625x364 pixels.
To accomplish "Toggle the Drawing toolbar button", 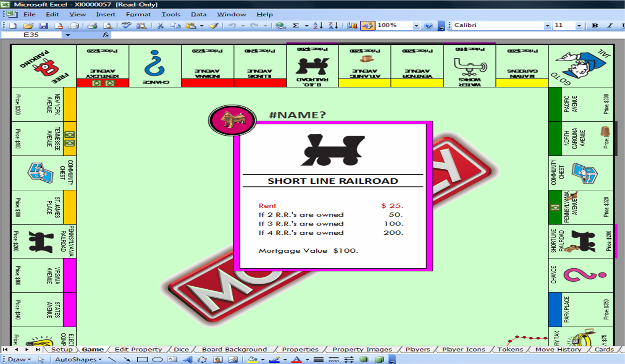I will coord(367,26).
